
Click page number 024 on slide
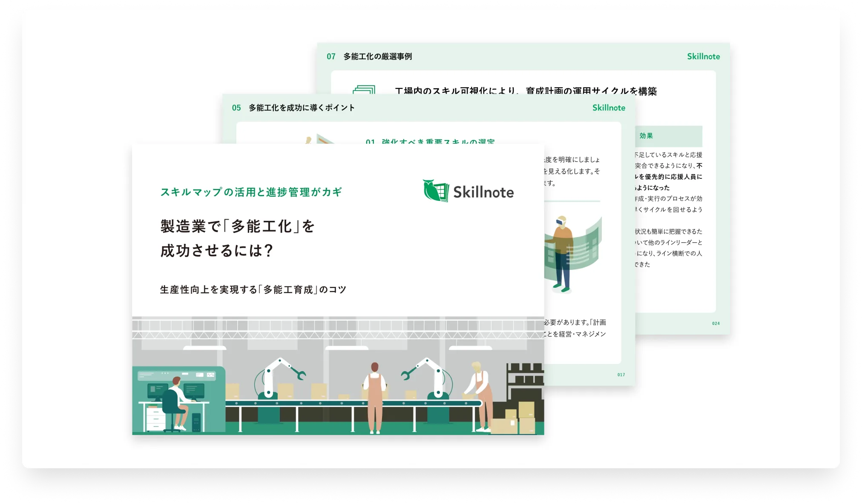tap(715, 324)
